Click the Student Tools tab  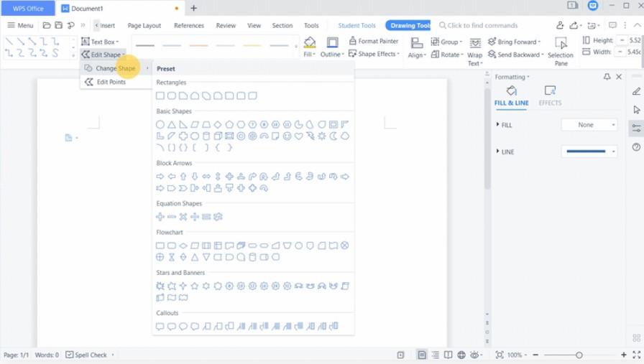coord(356,25)
